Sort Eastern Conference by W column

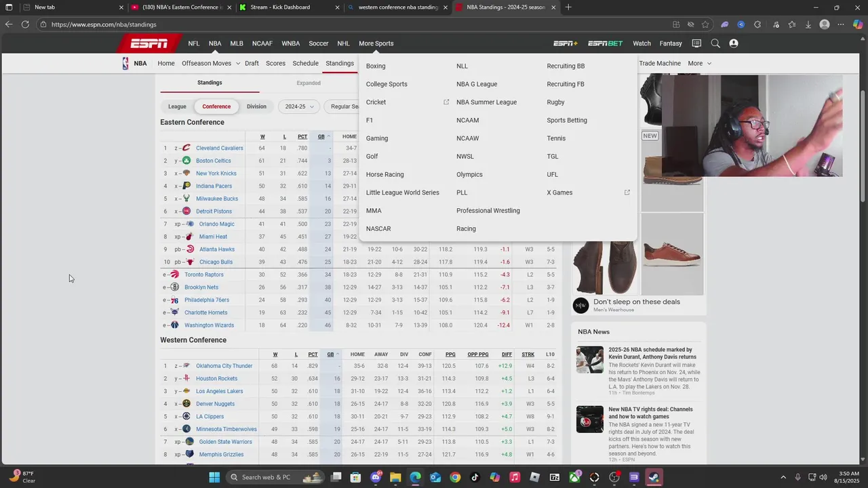tap(262, 136)
